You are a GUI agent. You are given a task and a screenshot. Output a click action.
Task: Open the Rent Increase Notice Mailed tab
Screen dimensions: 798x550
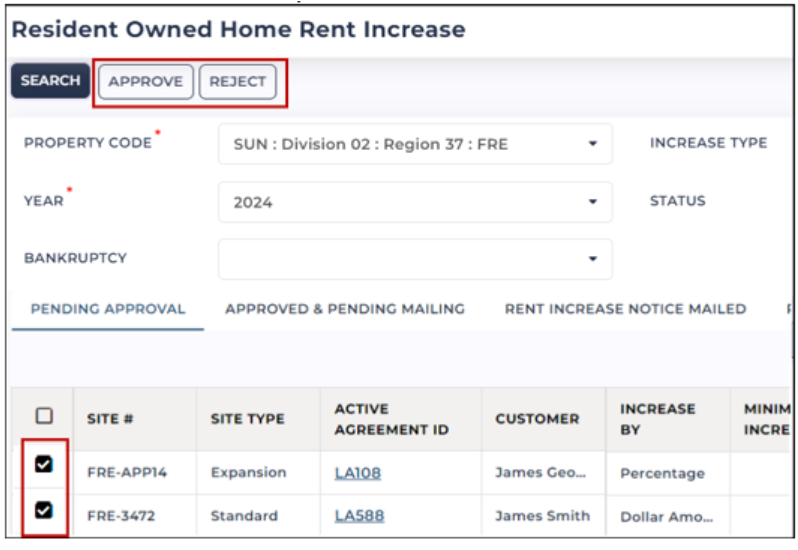(x=625, y=309)
